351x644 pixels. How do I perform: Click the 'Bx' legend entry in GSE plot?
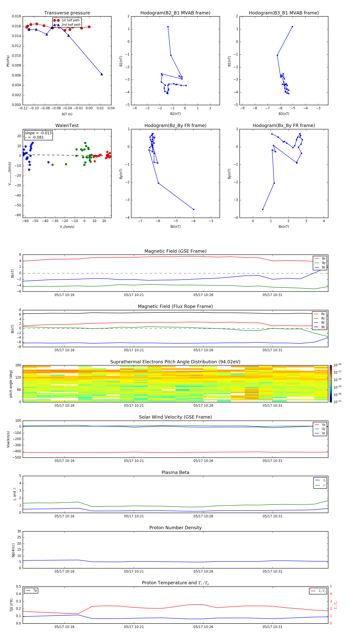tap(320, 259)
